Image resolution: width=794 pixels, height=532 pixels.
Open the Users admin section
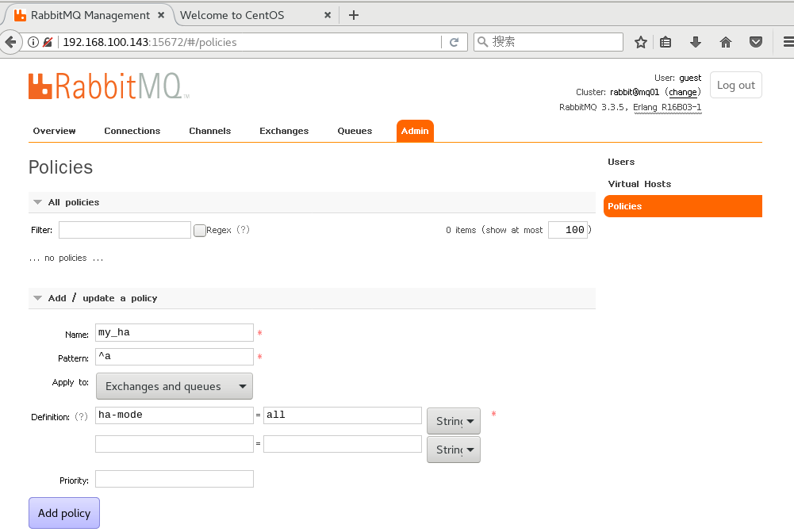pos(621,162)
